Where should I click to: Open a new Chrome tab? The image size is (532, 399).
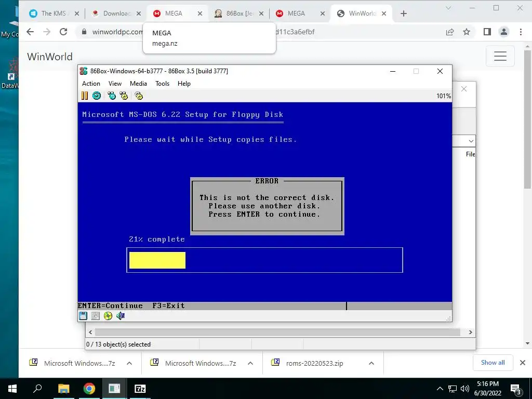403,14
